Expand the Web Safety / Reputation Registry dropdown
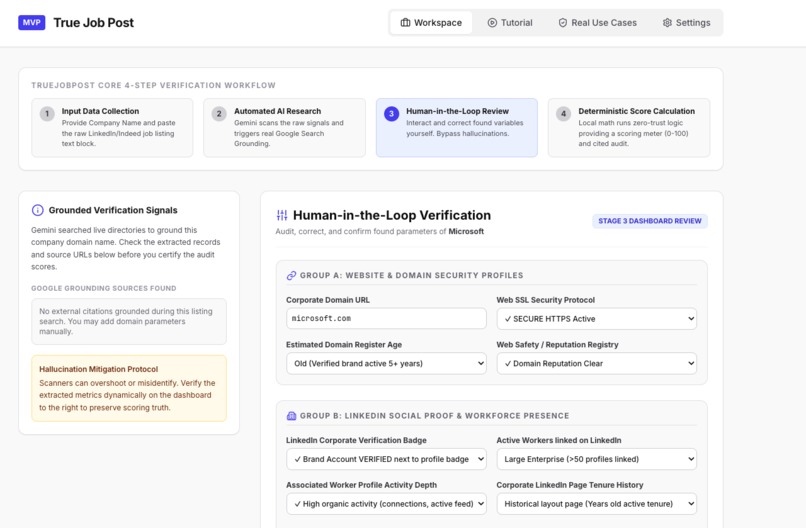The width and height of the screenshot is (806, 528). point(596,363)
